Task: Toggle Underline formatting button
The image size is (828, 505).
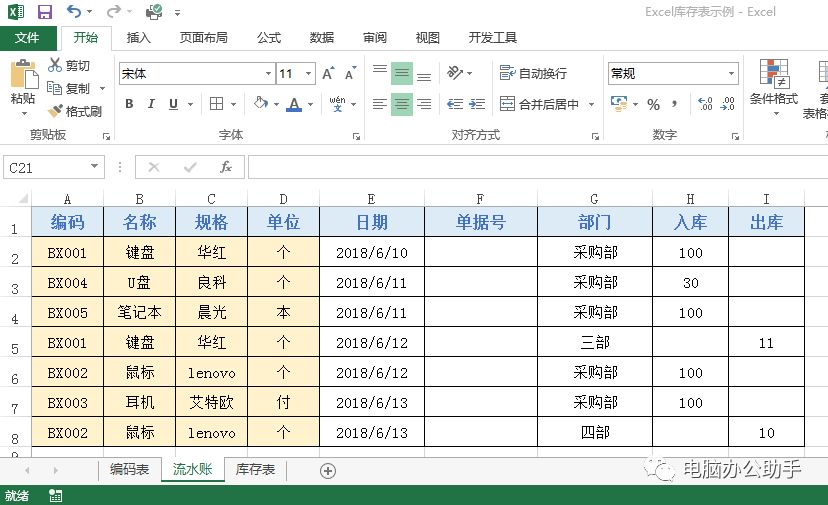Action: coord(173,104)
